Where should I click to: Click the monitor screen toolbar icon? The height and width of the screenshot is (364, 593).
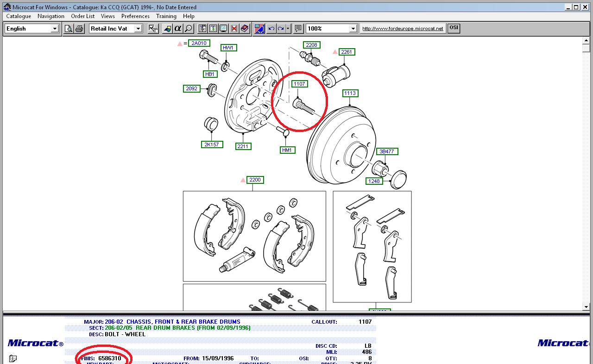click(223, 29)
